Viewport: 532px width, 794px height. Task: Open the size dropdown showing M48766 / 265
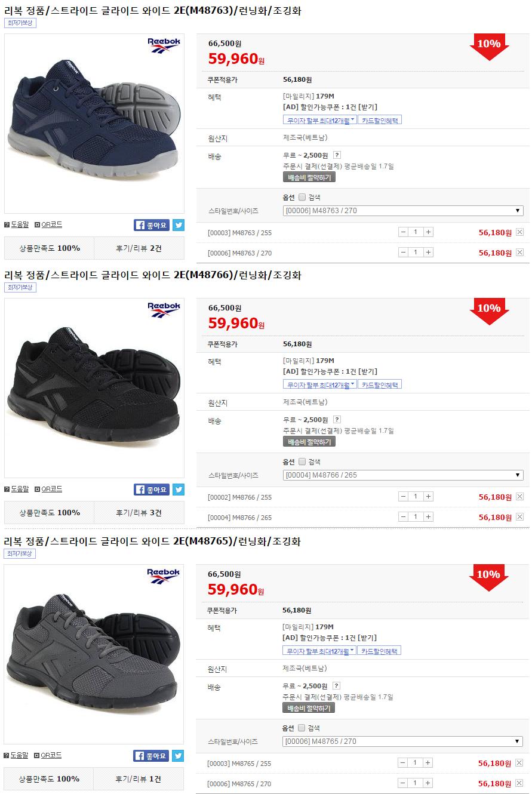click(x=403, y=475)
